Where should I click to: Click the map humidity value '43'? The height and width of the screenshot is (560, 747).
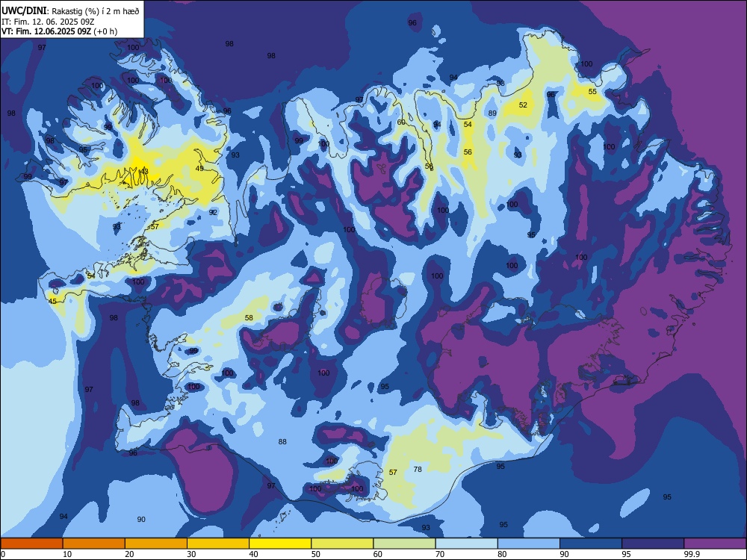[144, 172]
